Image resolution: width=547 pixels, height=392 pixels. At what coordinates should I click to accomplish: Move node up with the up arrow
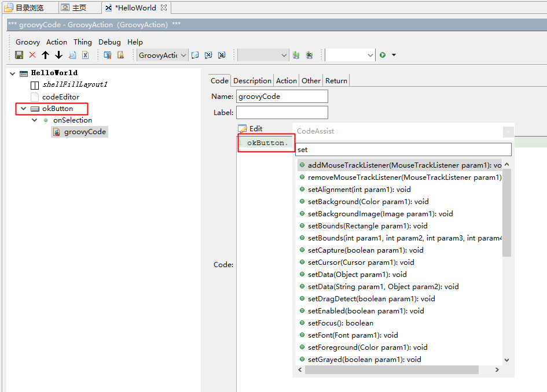(x=45, y=55)
